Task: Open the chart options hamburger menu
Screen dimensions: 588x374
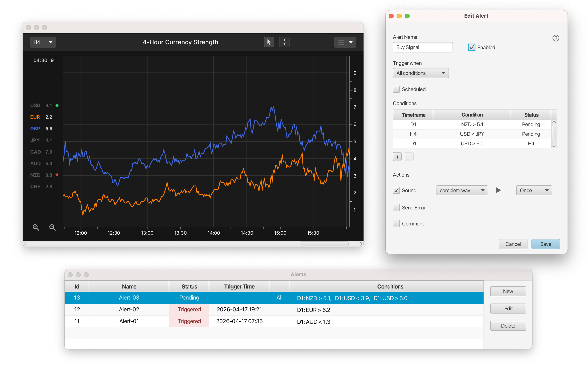Action: 345,42
